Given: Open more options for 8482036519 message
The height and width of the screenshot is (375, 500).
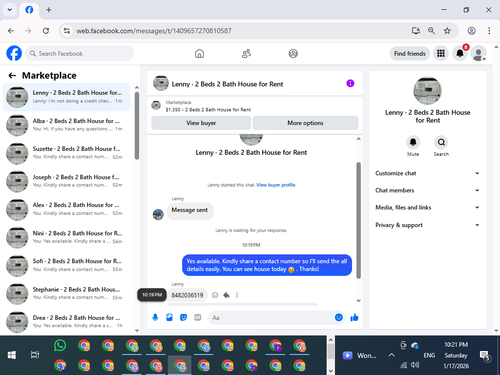Looking at the screenshot, I should click(237, 295).
